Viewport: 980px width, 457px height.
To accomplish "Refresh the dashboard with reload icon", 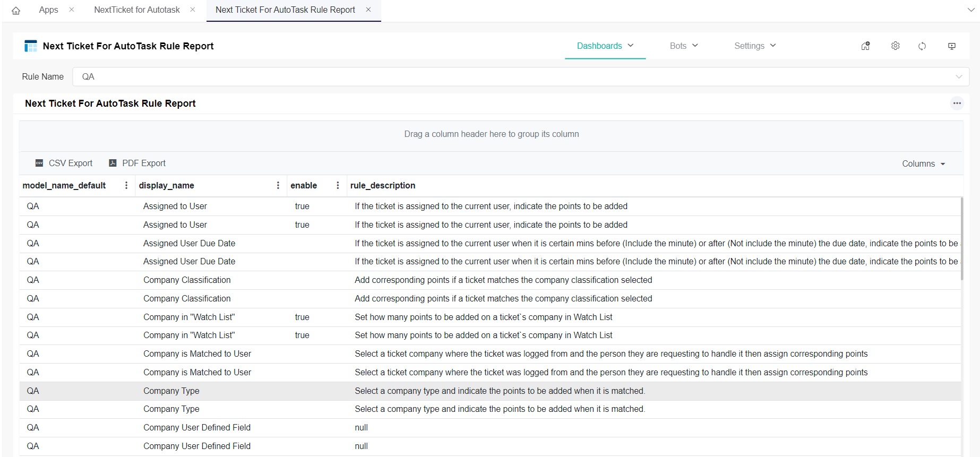I will 922,46.
